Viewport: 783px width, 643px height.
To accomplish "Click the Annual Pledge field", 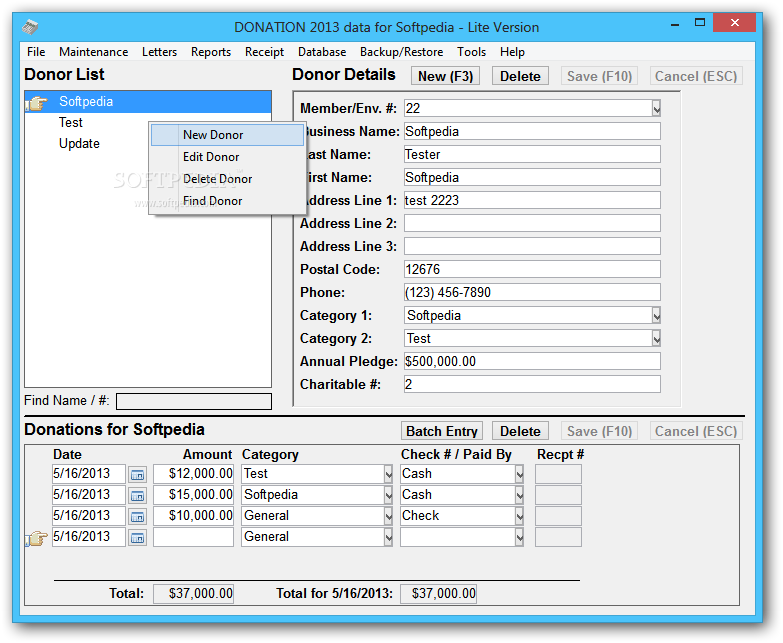I will (532, 361).
